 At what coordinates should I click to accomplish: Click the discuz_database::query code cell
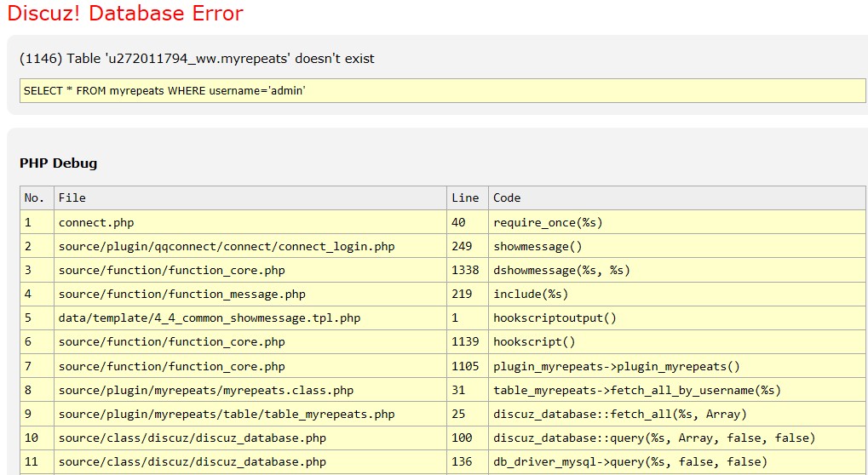677,438
